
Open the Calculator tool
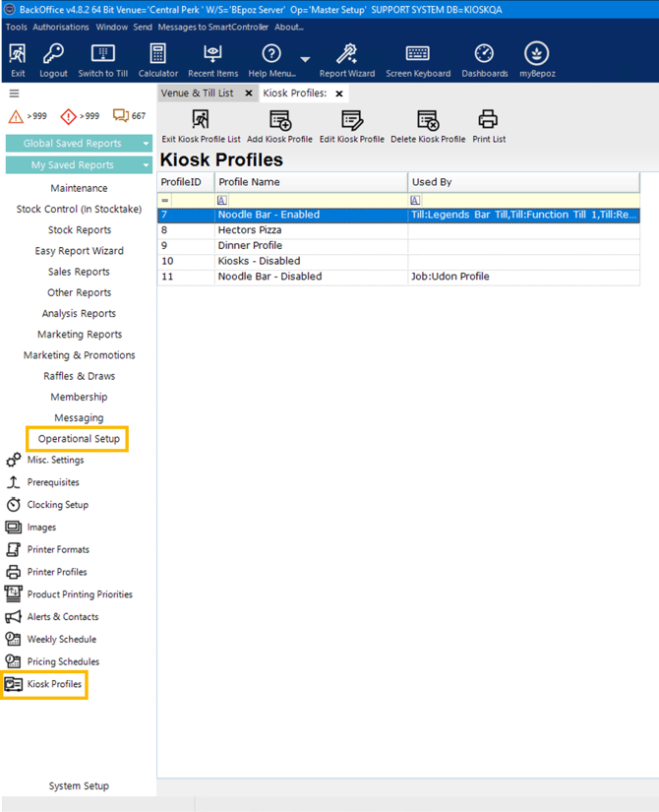tap(157, 55)
